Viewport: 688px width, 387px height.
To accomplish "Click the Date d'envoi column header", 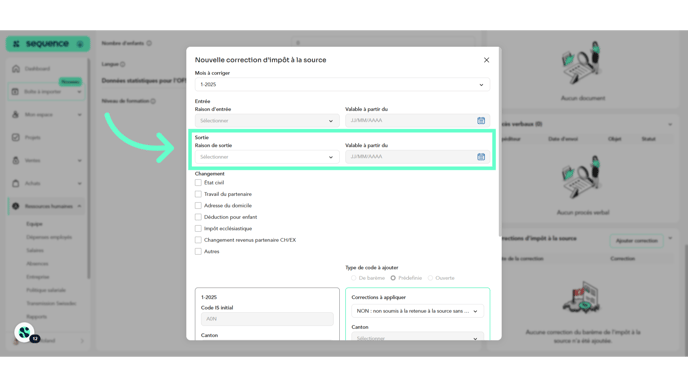I will [x=563, y=139].
